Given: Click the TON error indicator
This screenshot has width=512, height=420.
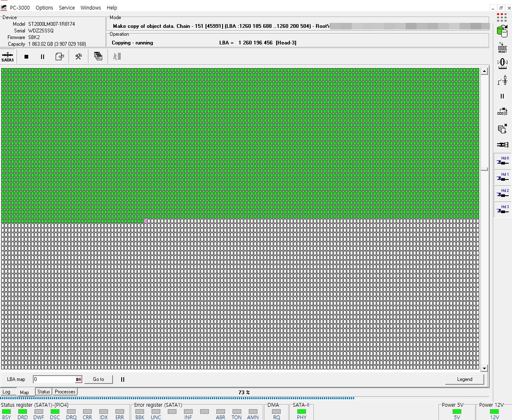Looking at the screenshot, I should (237, 412).
